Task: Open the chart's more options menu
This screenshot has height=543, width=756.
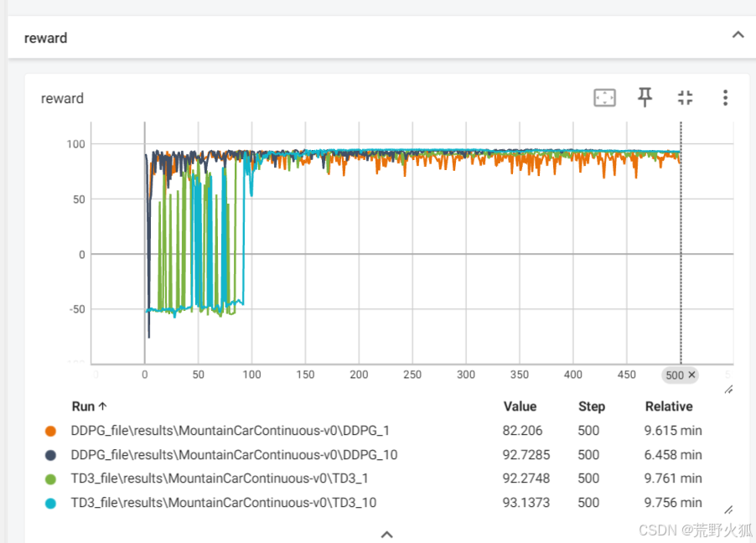Action: coord(725,98)
